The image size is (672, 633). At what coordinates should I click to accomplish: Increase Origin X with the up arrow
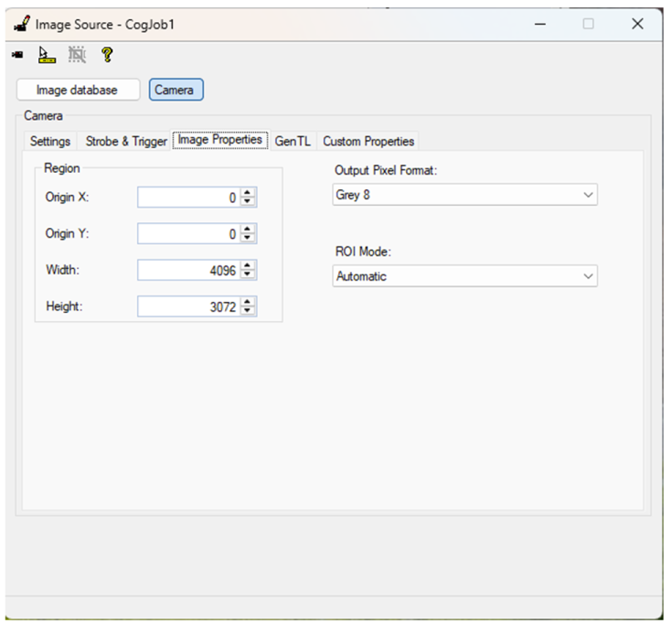249,193
